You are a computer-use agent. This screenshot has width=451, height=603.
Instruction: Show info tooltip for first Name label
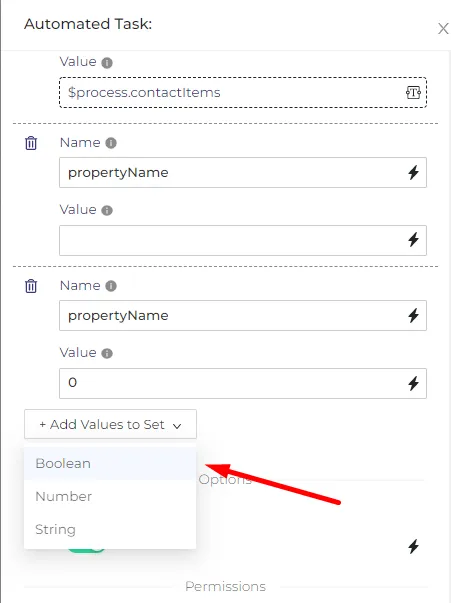click(111, 143)
